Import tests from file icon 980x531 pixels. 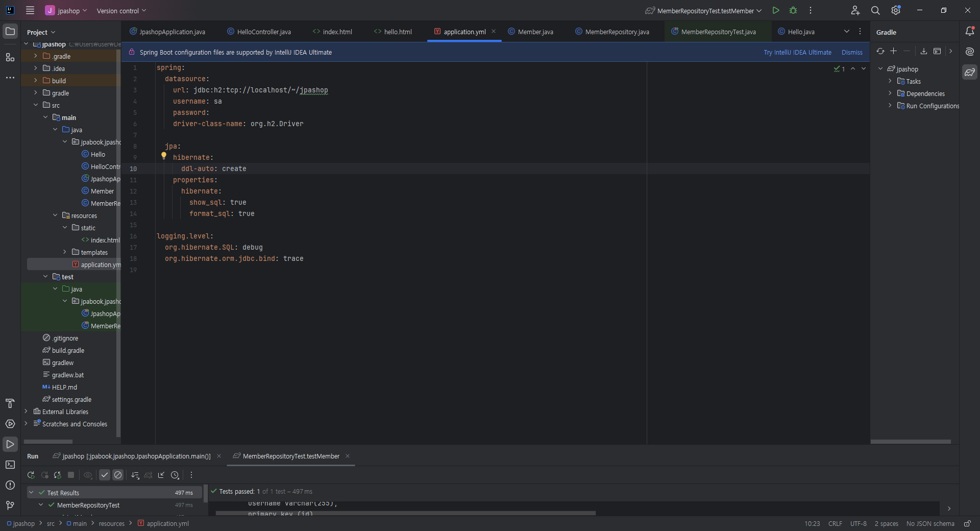pos(162,475)
